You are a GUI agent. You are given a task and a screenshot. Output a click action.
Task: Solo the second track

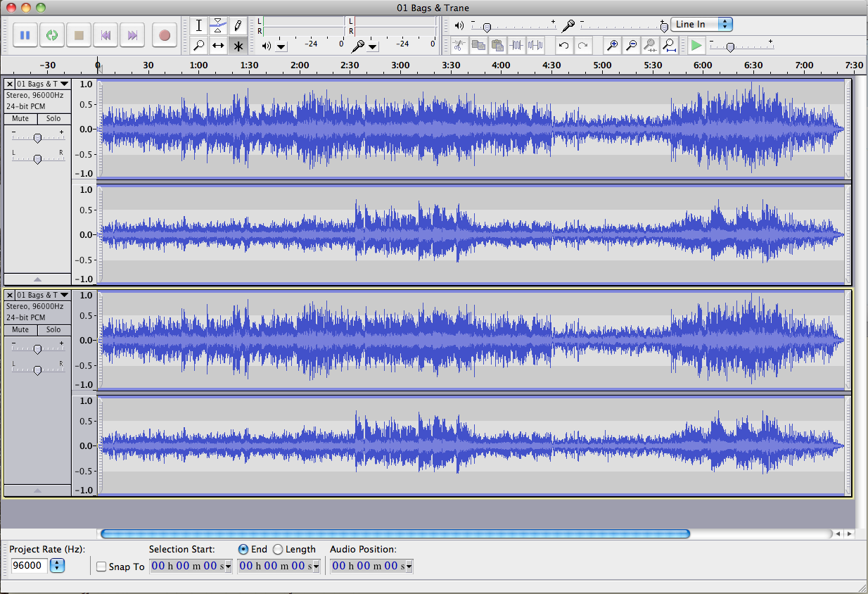(53, 330)
